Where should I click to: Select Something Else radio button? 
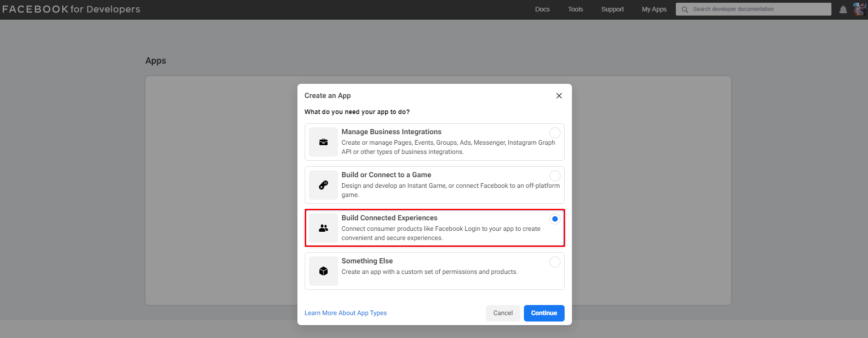pyautogui.click(x=555, y=262)
